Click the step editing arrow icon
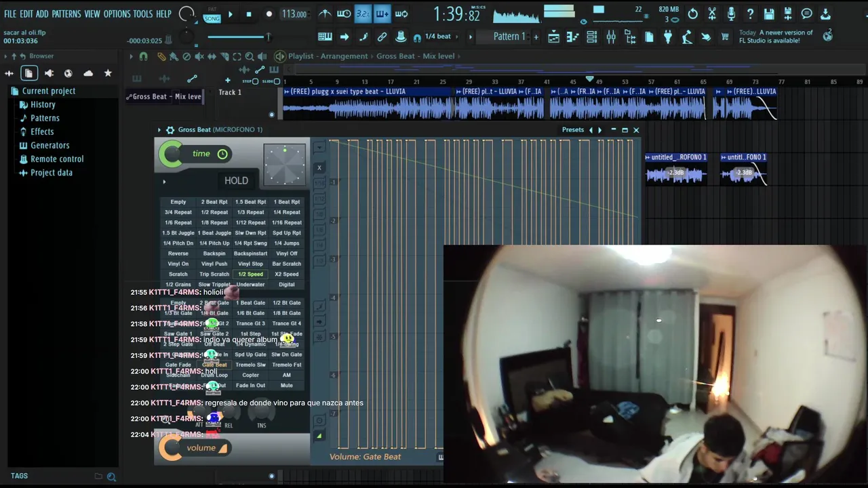This screenshot has width=868, height=488. [x=344, y=37]
